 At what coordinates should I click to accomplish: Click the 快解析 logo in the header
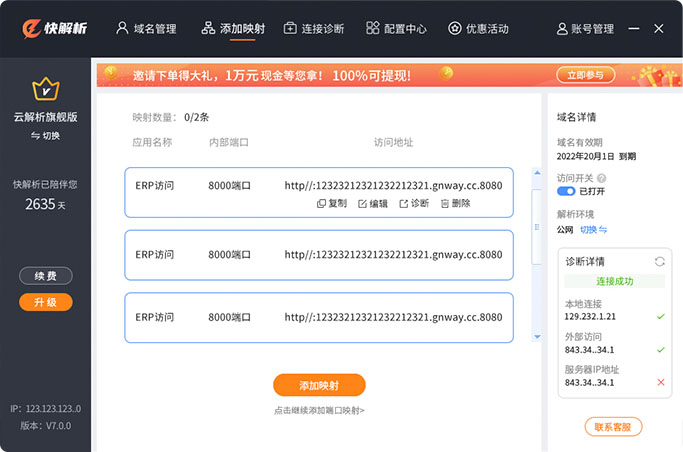coord(55,28)
